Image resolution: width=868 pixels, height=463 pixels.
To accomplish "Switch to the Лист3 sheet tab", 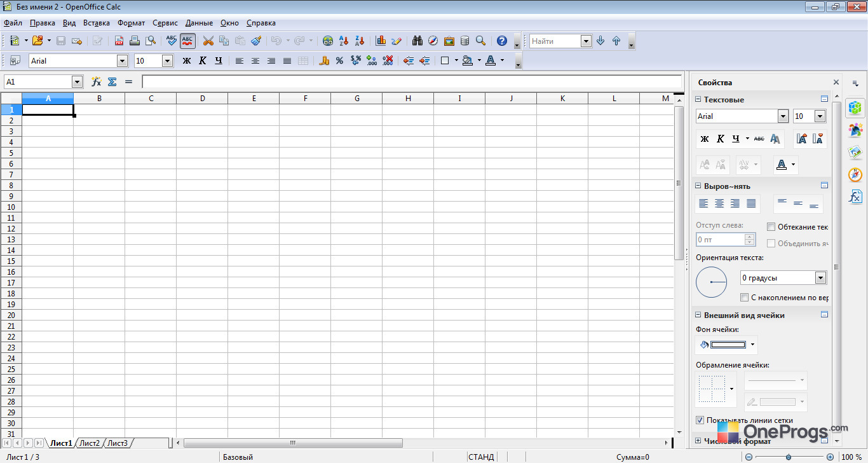I will point(117,443).
